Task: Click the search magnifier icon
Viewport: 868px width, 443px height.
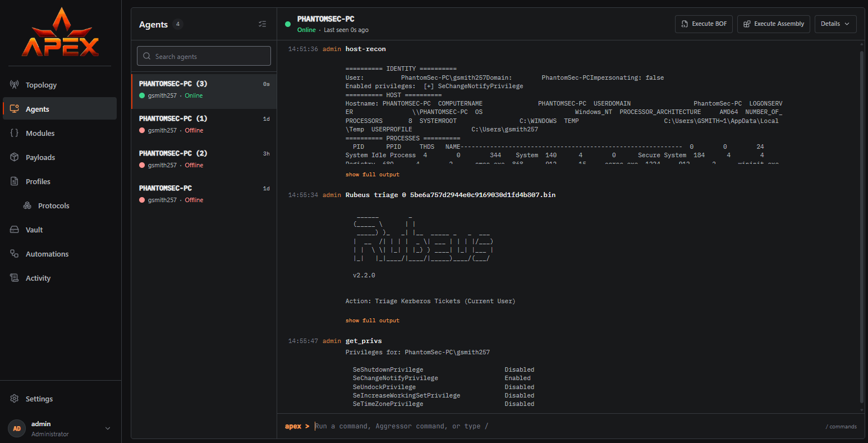Action: tap(147, 56)
